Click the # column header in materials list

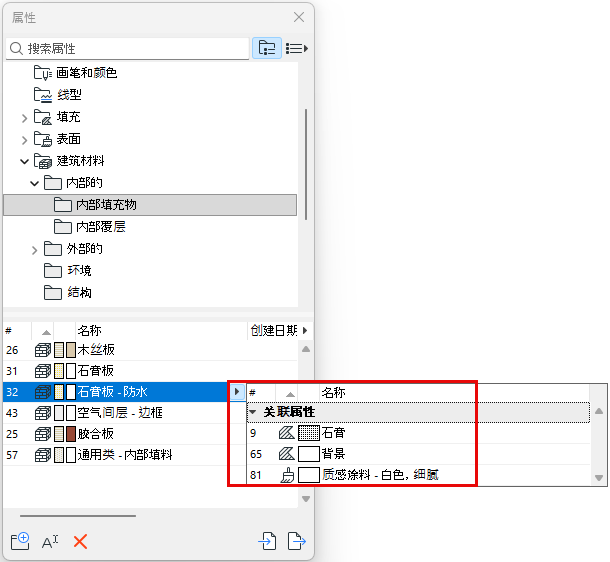[9, 331]
